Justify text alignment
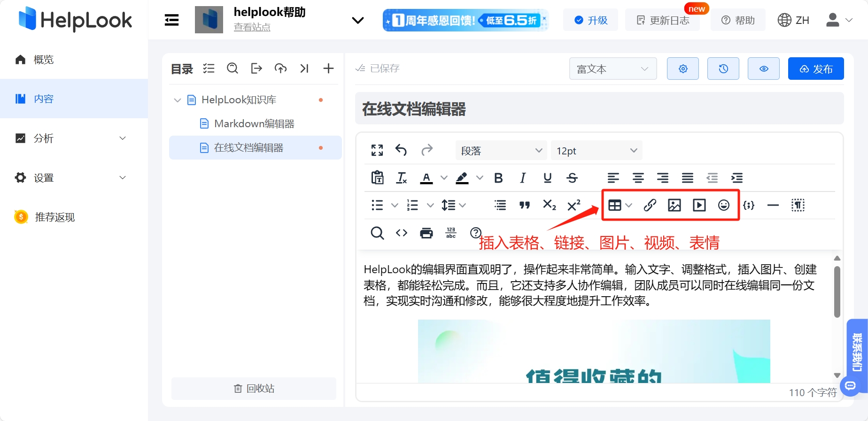868x421 pixels. click(x=688, y=178)
